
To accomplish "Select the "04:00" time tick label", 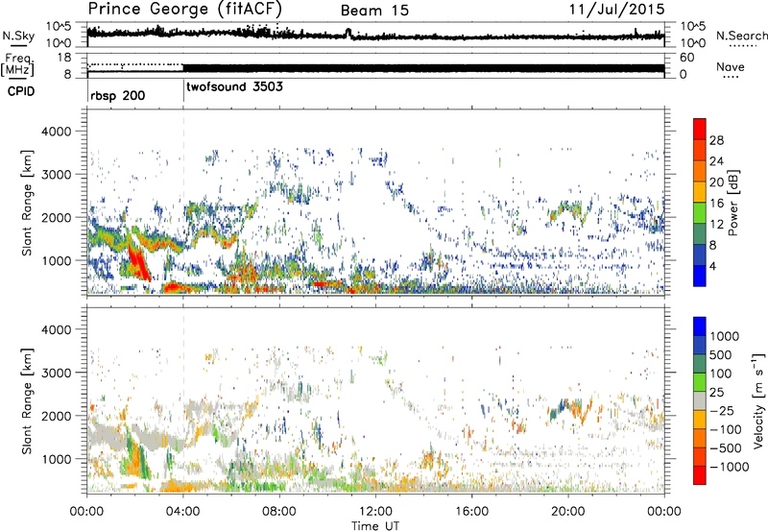I will 182,511.
